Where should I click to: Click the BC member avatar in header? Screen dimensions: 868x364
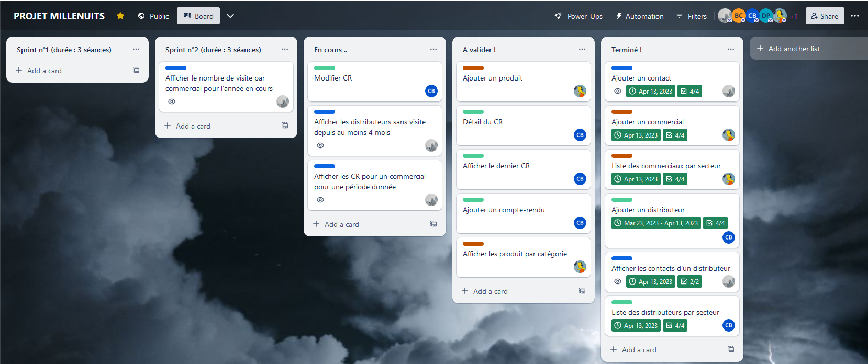coord(738,16)
